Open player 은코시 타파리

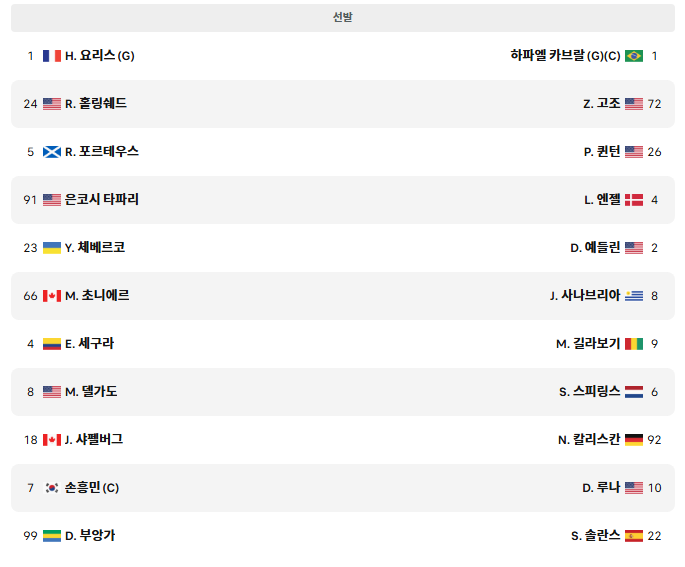point(102,200)
